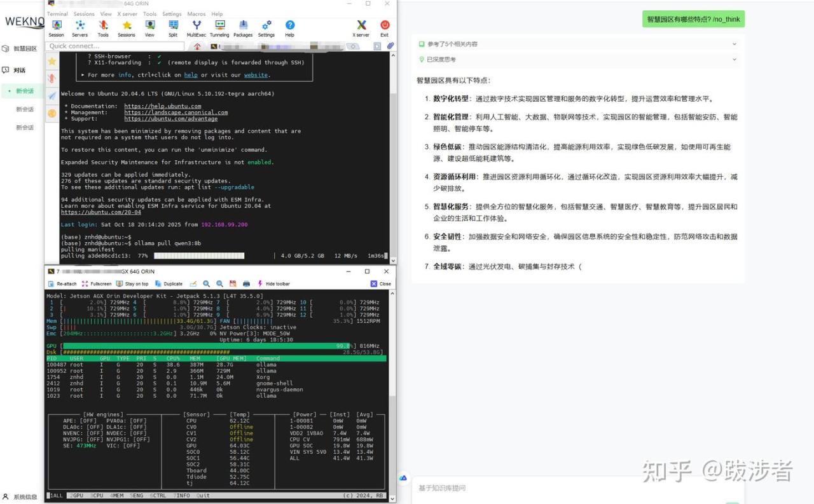Click the knowledge base question input (基于知识库提问)
The height and width of the screenshot is (504, 814).
[x=572, y=488]
